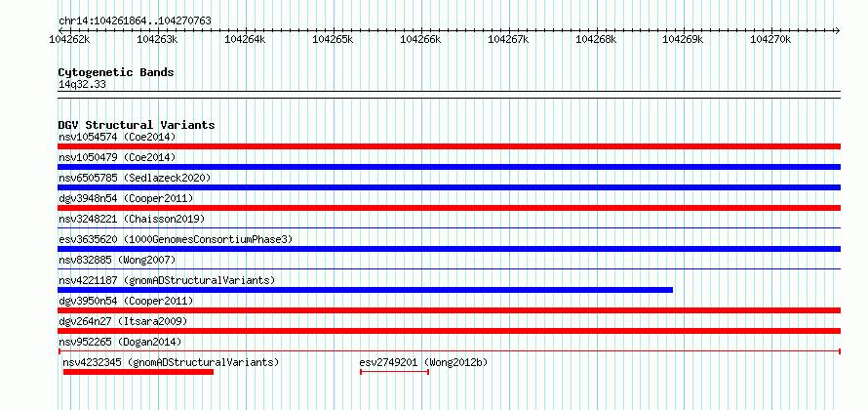Open the dgv3950n54 (Cooper2011) label
868x410 pixels.
pyautogui.click(x=126, y=301)
